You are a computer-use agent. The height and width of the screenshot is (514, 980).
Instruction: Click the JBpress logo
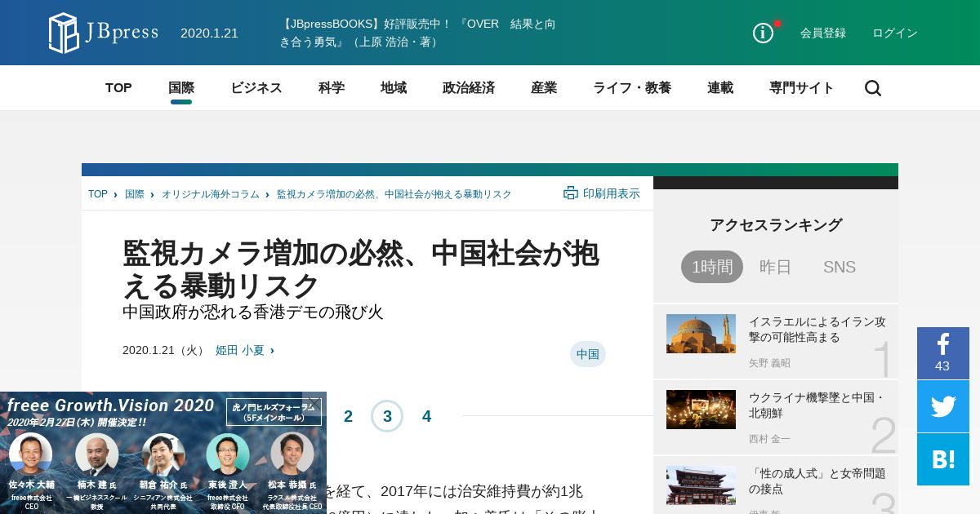[x=103, y=33]
